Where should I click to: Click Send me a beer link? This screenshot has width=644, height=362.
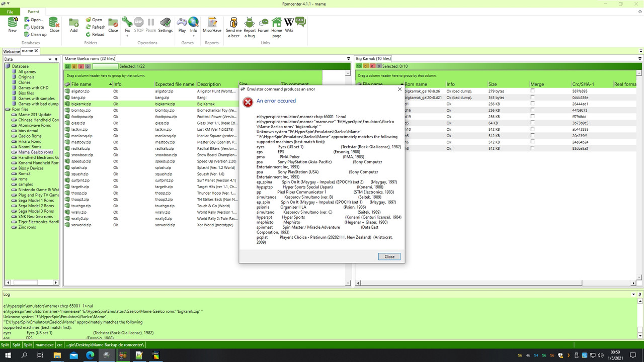tap(233, 27)
